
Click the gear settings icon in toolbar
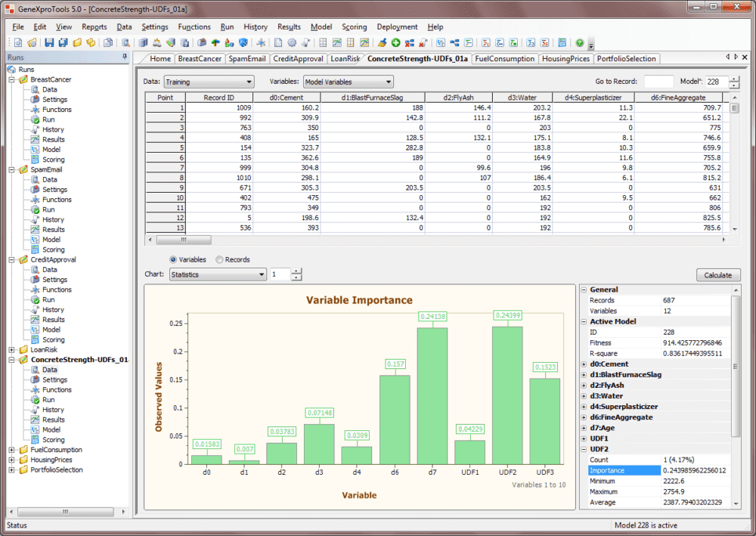point(292,43)
